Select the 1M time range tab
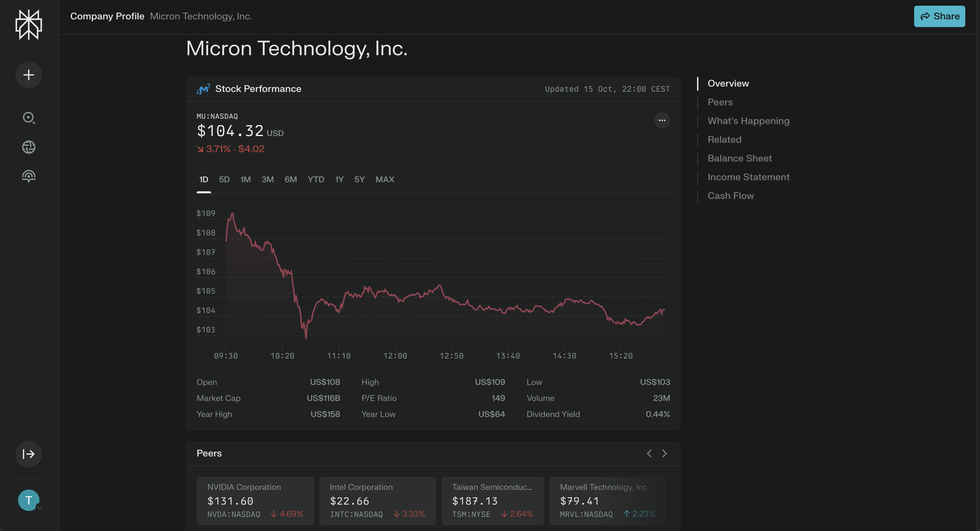 tap(246, 179)
